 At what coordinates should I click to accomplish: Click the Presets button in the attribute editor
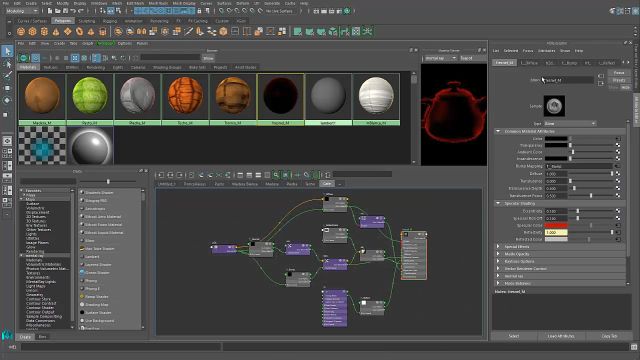point(619,80)
